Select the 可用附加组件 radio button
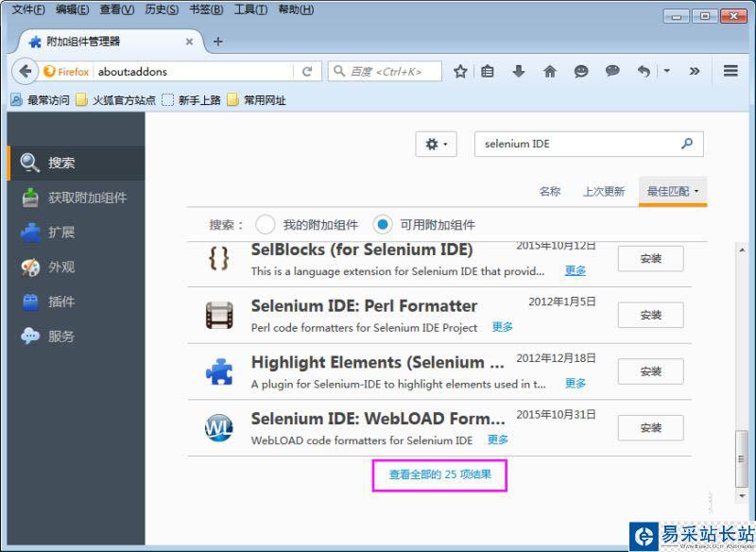The image size is (756, 552). [x=383, y=225]
